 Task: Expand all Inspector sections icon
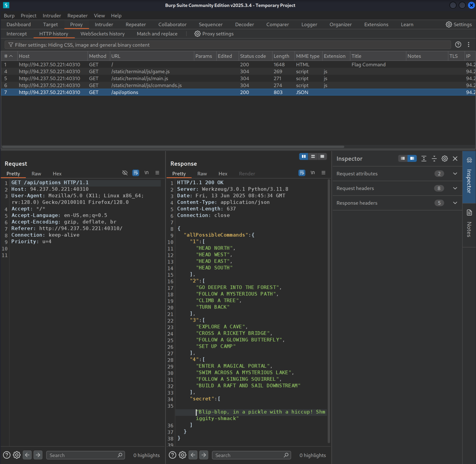(424, 159)
